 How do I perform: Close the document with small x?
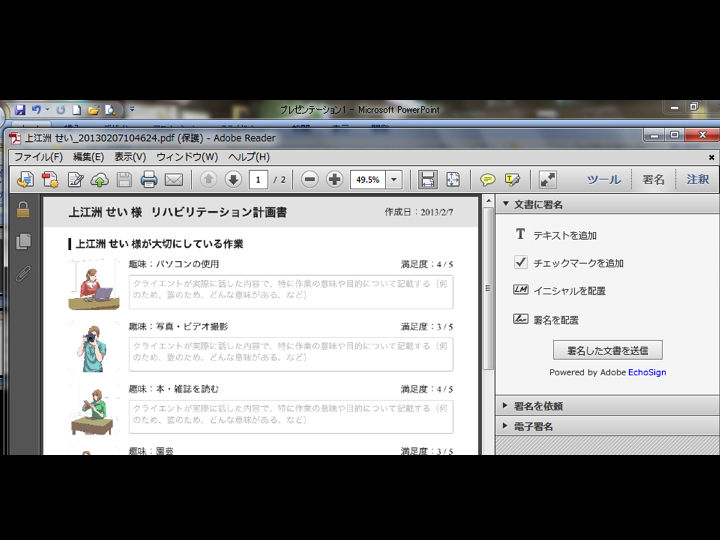click(711, 158)
